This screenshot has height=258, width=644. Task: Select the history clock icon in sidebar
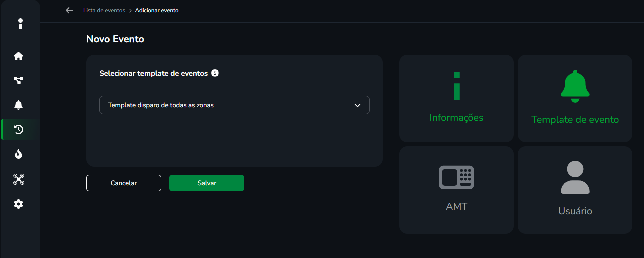(x=19, y=130)
